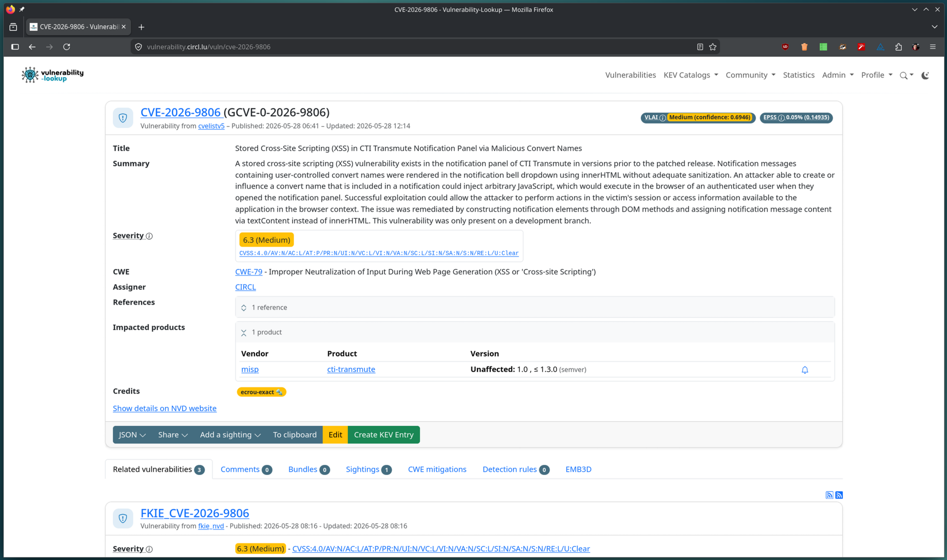Open the CVSS:4.0 vector link in severity box
The height and width of the screenshot is (560, 947).
(x=379, y=253)
